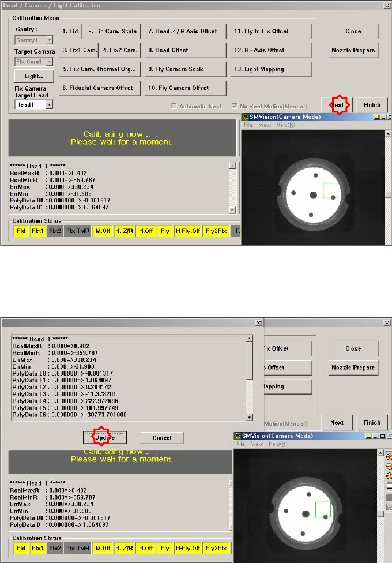This screenshot has width=392, height=563.
Task: Click M.Off status chip behind the Update dialog
Action: pyautogui.click(x=103, y=548)
